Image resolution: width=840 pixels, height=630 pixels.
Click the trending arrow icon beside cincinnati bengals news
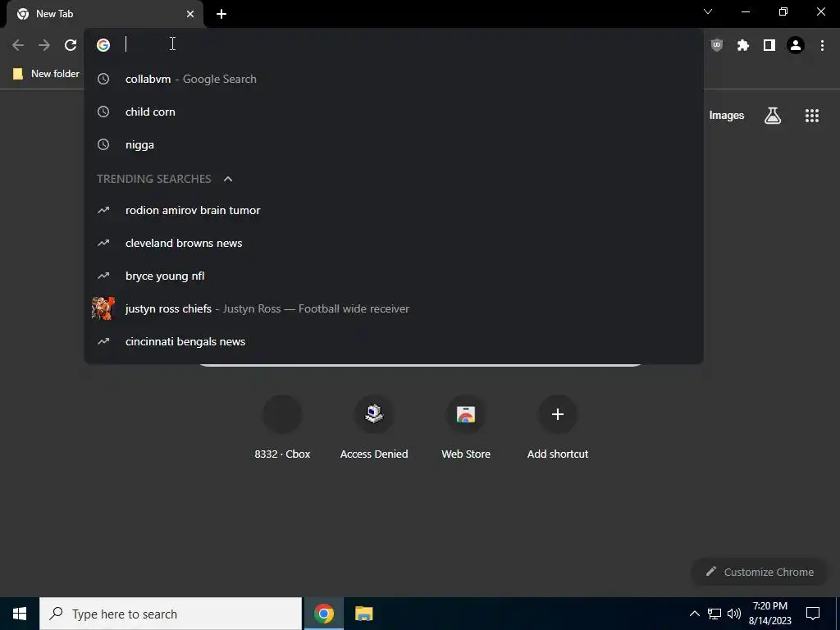click(103, 341)
